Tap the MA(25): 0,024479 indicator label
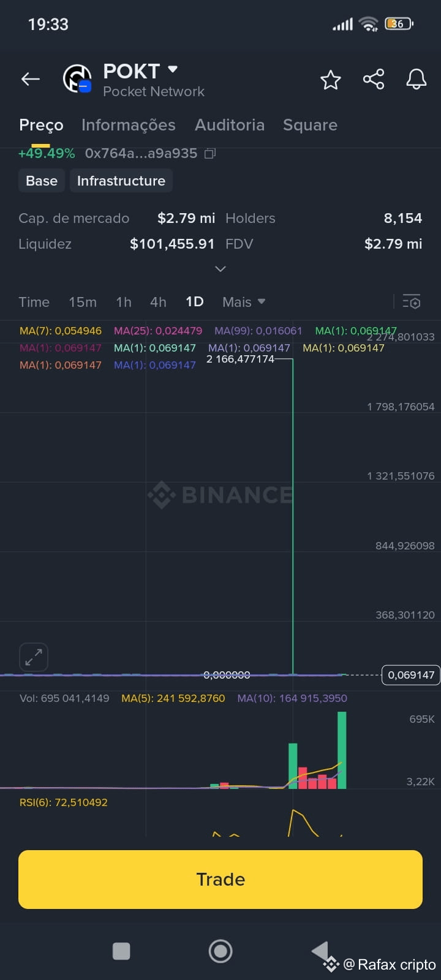Screen dimensions: 441x980 click(x=158, y=331)
